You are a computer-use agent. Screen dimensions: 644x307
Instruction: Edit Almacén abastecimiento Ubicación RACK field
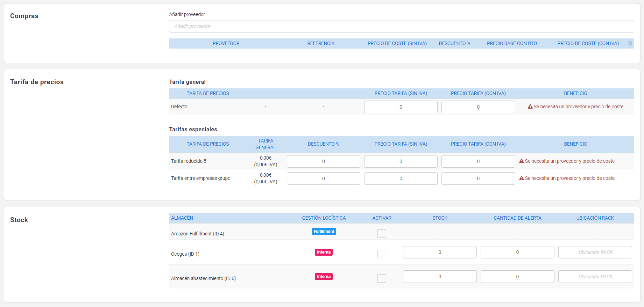tap(595, 277)
